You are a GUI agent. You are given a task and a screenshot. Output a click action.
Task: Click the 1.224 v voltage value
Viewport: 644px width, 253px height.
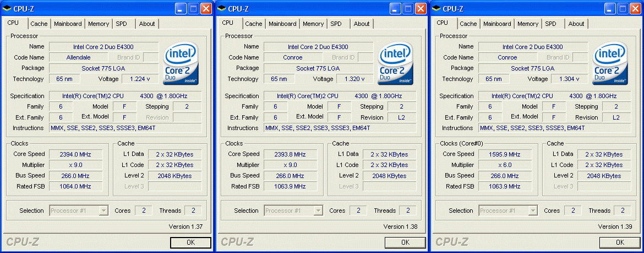tap(140, 79)
